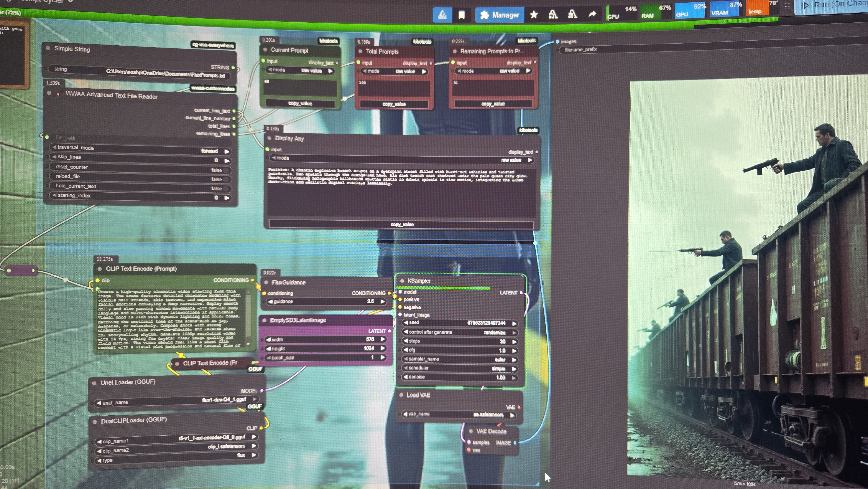This screenshot has height=489, width=868.
Task: Click the second free memory icon
Action: click(x=572, y=14)
